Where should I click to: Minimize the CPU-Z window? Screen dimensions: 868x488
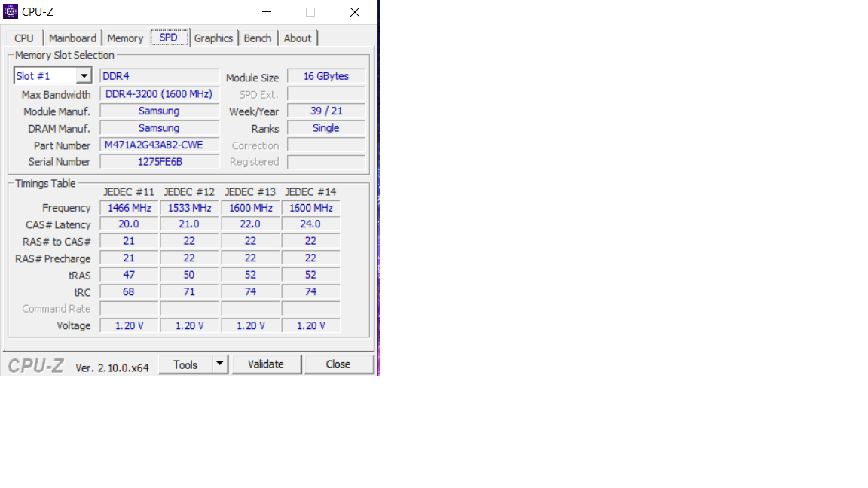coord(267,11)
